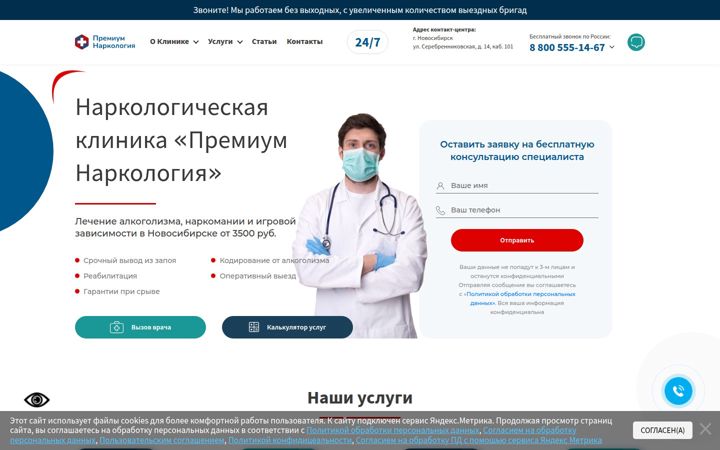Click the blue floating phone call button

click(678, 391)
